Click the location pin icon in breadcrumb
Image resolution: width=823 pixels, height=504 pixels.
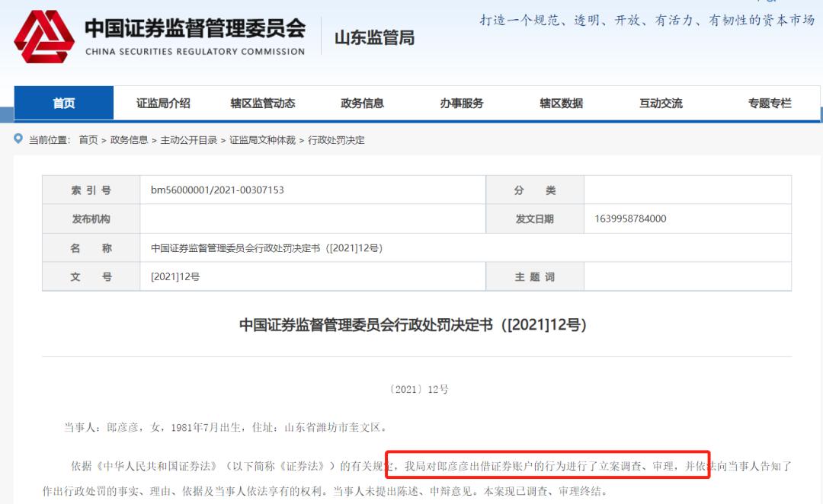point(18,139)
